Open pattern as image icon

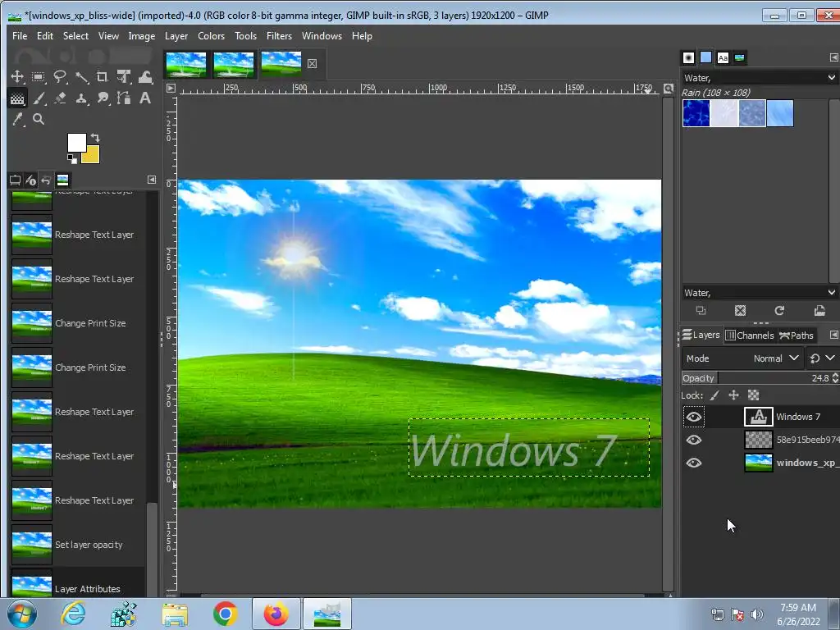tap(819, 311)
